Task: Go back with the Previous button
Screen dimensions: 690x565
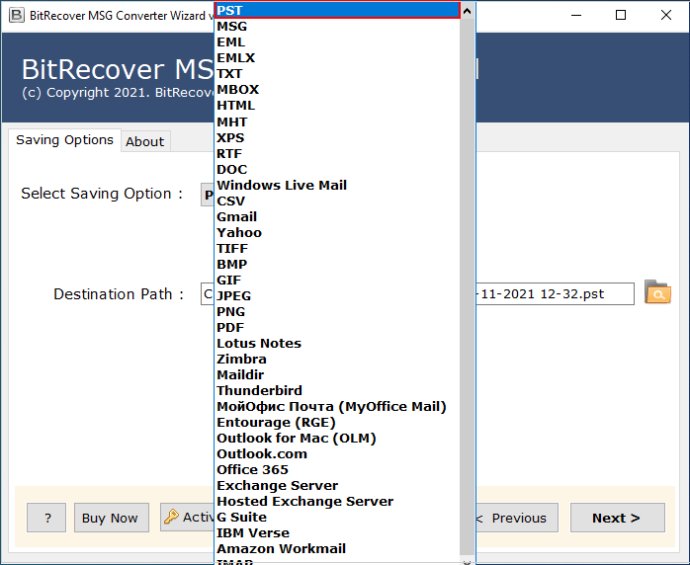Action: pyautogui.click(x=517, y=517)
